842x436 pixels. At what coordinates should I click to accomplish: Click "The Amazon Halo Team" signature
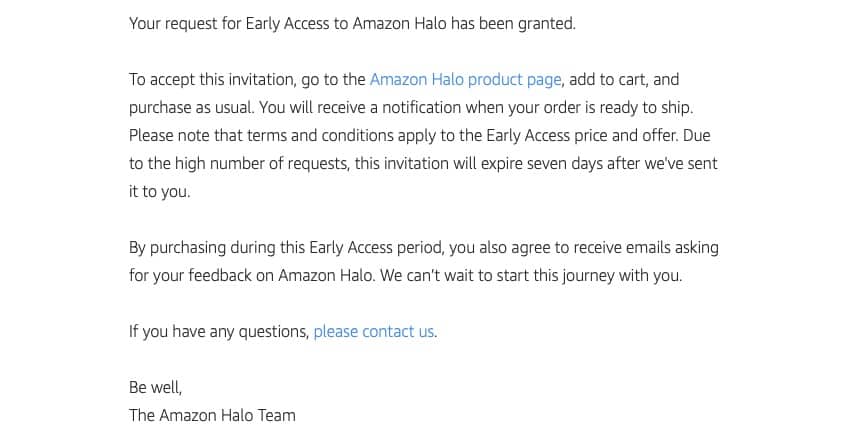coord(212,414)
